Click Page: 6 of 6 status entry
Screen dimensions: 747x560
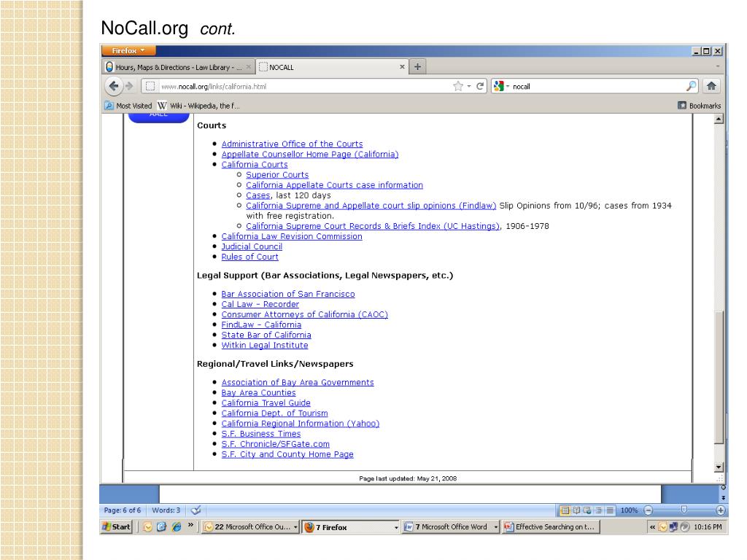click(123, 510)
